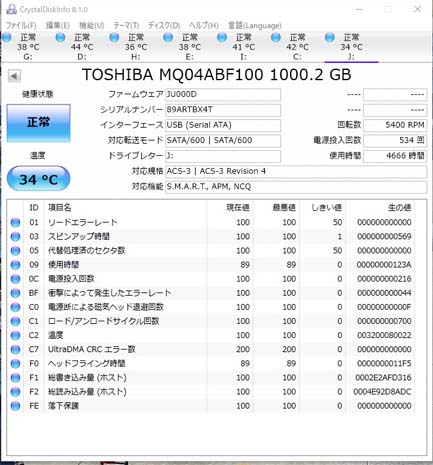Image resolution: width=433 pixels, height=465 pixels.
Task: Switch to the D: drive tab label
Action: [x=82, y=57]
